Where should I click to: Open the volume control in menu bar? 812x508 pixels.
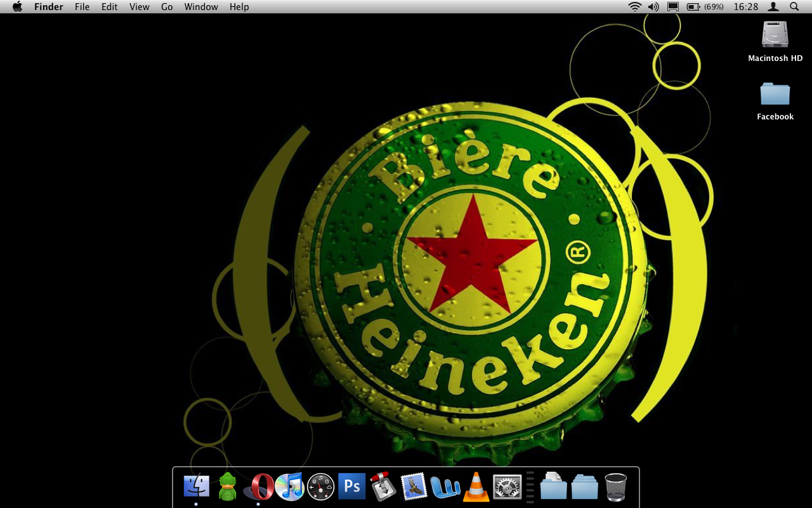pyautogui.click(x=653, y=6)
